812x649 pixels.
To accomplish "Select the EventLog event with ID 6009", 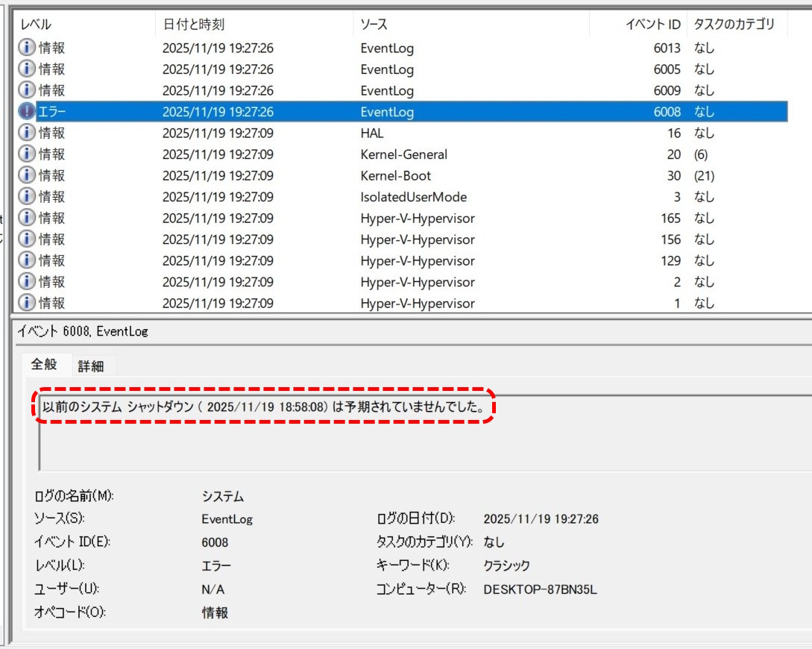I will pyautogui.click(x=387, y=91).
